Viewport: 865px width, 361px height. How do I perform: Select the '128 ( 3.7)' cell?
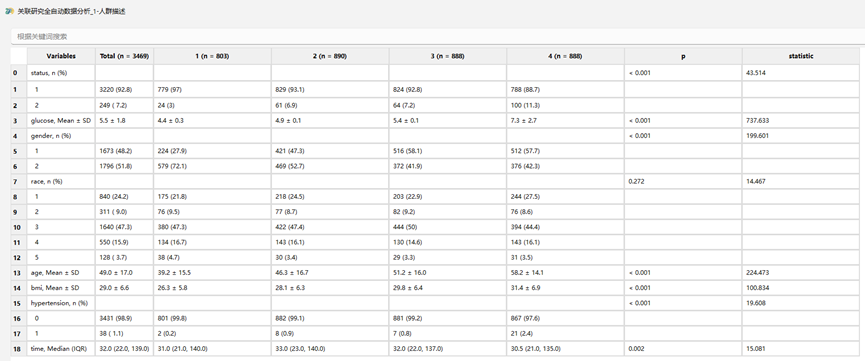click(x=124, y=257)
